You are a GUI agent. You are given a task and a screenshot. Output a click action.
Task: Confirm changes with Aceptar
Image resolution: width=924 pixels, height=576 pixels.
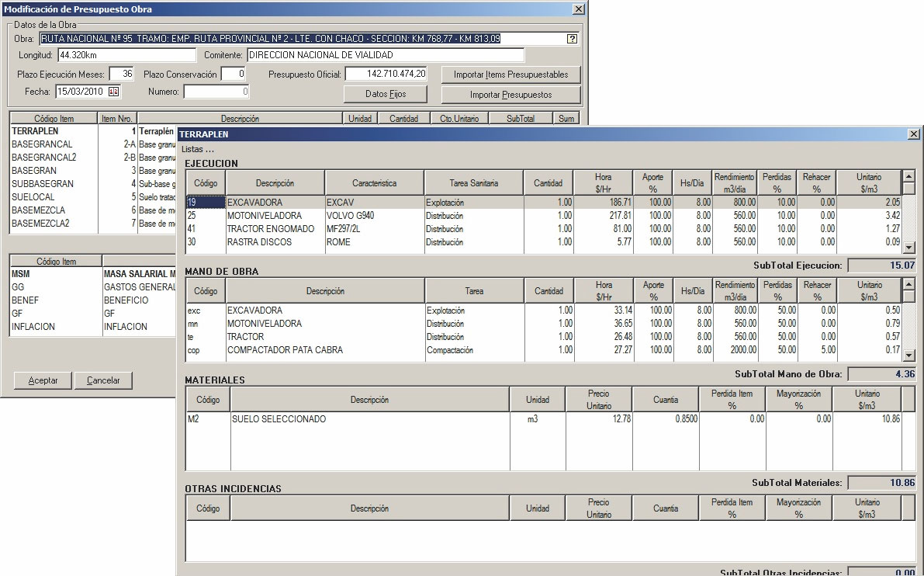click(x=43, y=380)
